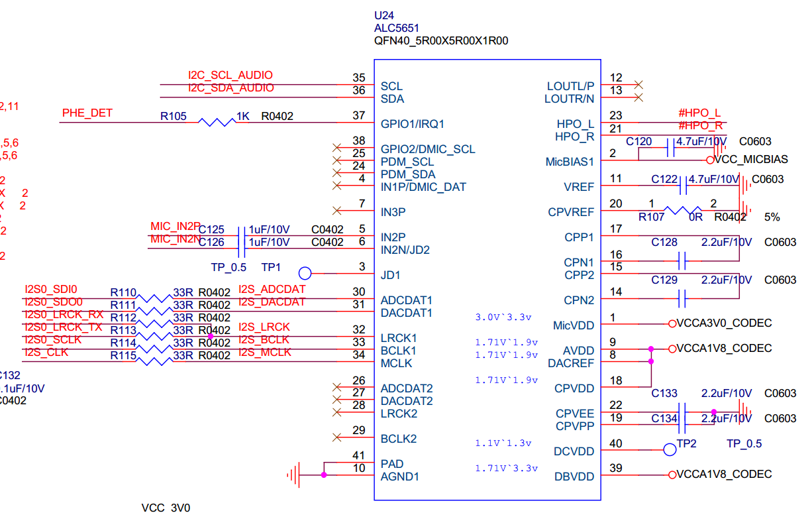Image resolution: width=812 pixels, height=513 pixels.
Task: Select the DCVDD pin name
Action: [574, 452]
